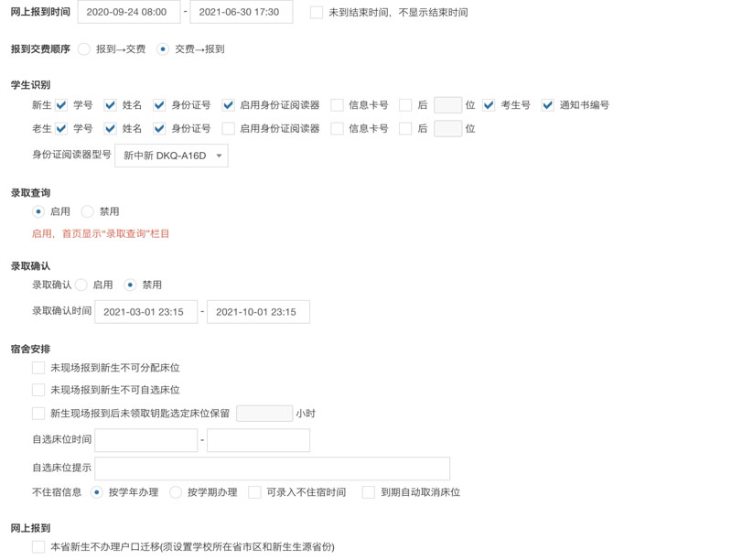Select the '交费→报到' order radio button
The image size is (732, 560).
coord(163,49)
